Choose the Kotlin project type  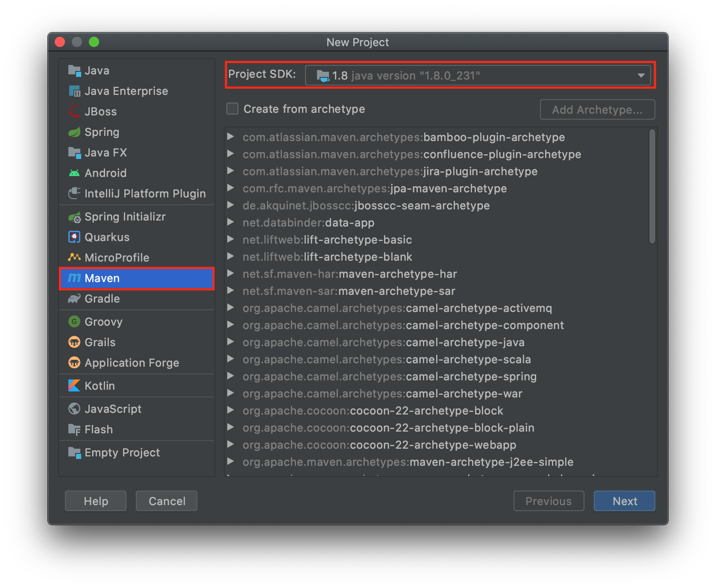point(137,386)
